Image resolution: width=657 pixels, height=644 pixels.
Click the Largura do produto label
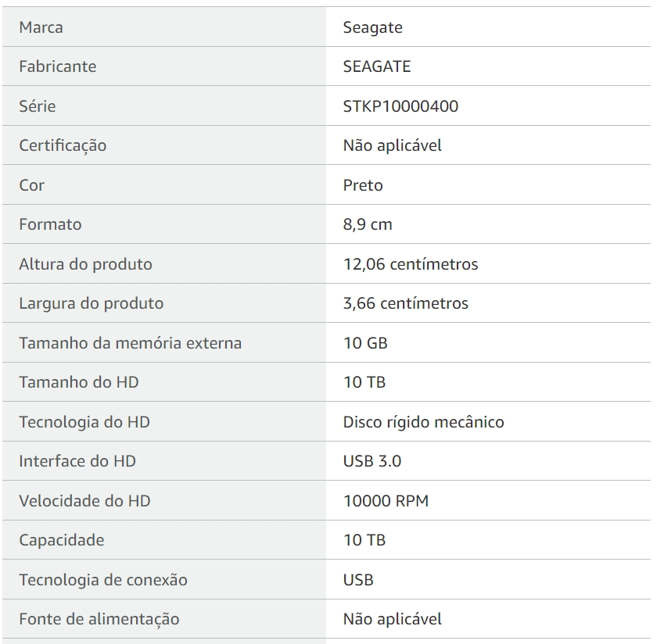[92, 303]
